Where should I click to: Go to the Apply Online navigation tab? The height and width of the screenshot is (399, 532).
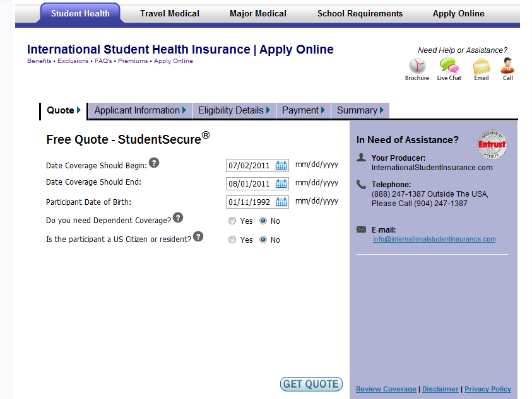(x=458, y=14)
